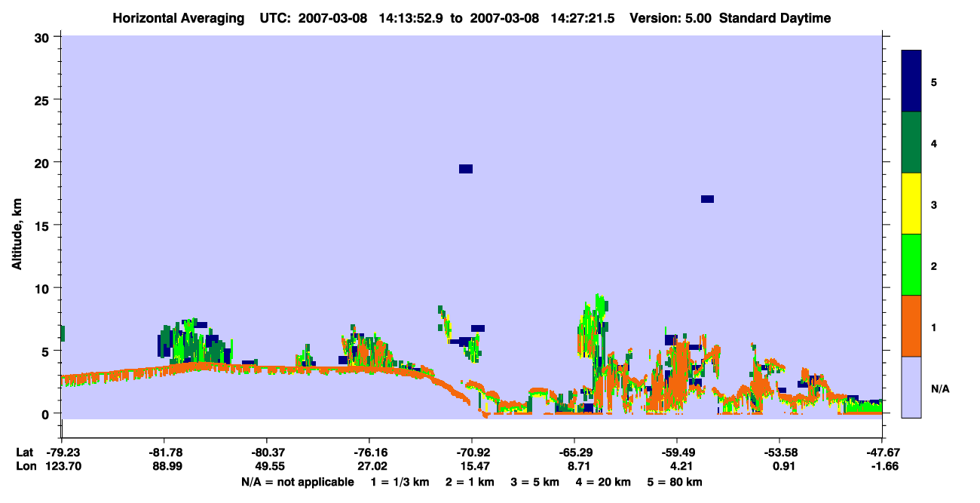Click the lavender N/A color swatch
980x503 pixels.
click(x=911, y=387)
